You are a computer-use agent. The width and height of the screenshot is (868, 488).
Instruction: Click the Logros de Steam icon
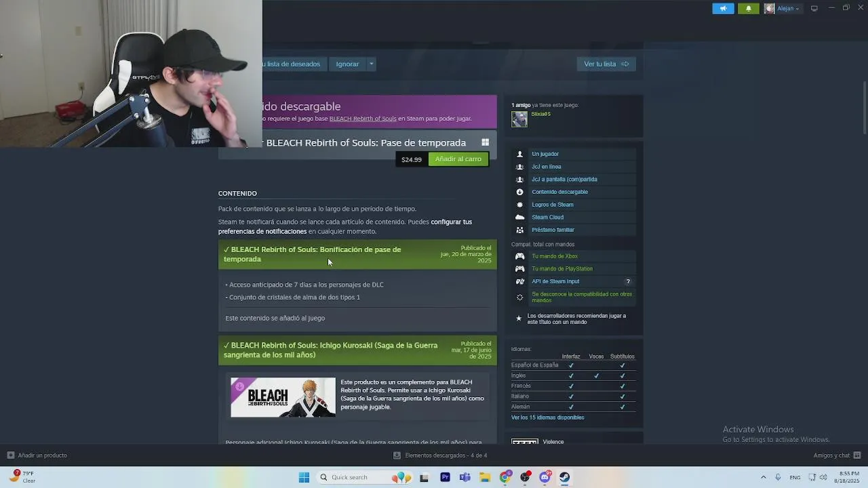(519, 205)
